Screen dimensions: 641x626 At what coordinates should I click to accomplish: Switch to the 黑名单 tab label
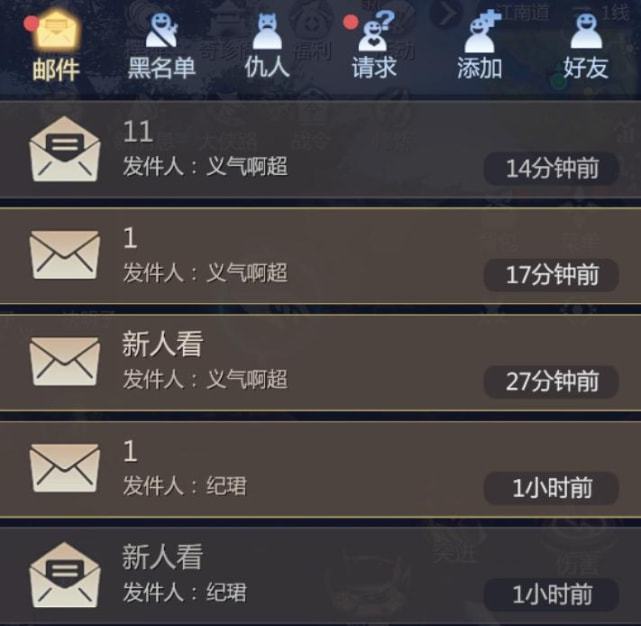click(x=161, y=67)
